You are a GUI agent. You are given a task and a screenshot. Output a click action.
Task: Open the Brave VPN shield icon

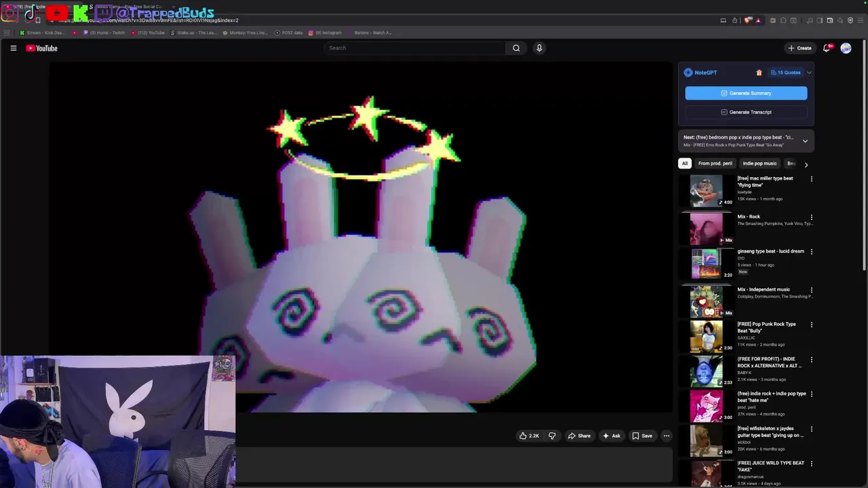coord(850,20)
